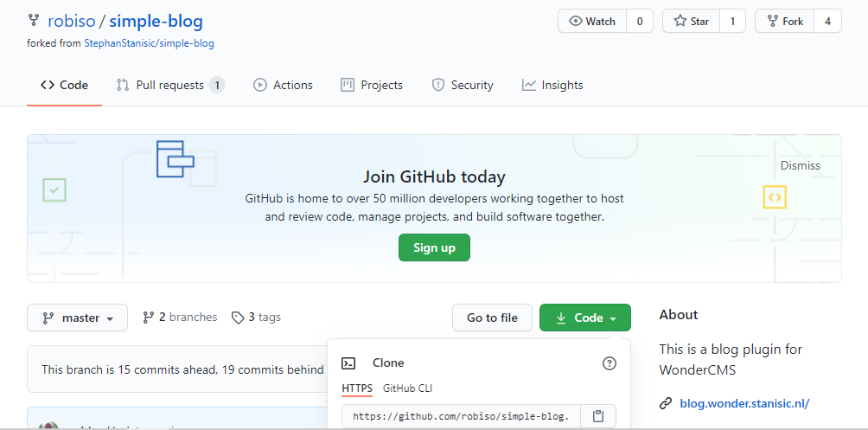Click the star count number

tap(732, 22)
